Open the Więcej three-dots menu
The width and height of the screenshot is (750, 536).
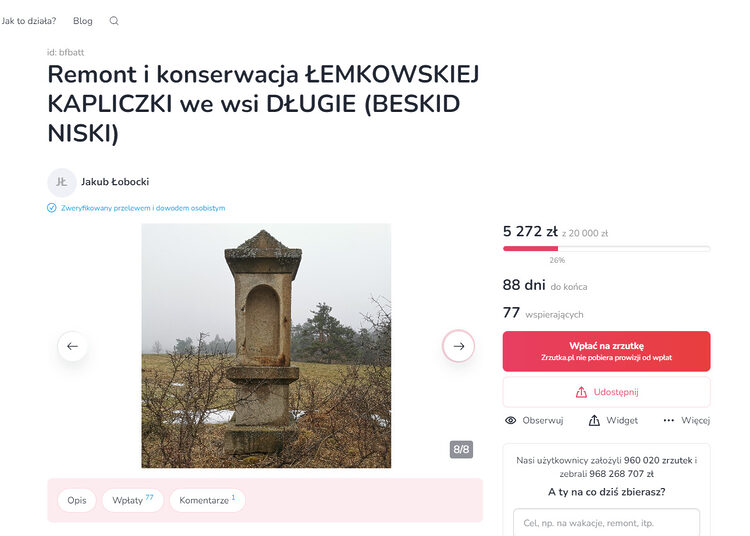669,420
